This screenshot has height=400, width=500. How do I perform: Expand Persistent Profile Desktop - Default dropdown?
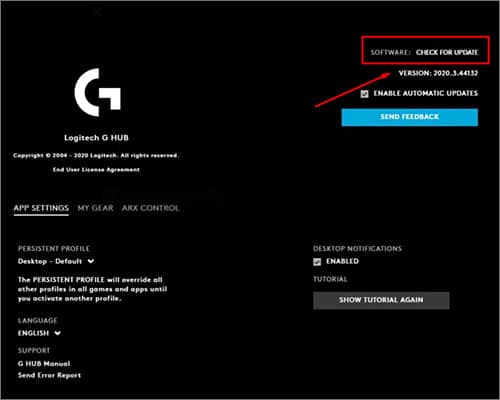coord(56,261)
